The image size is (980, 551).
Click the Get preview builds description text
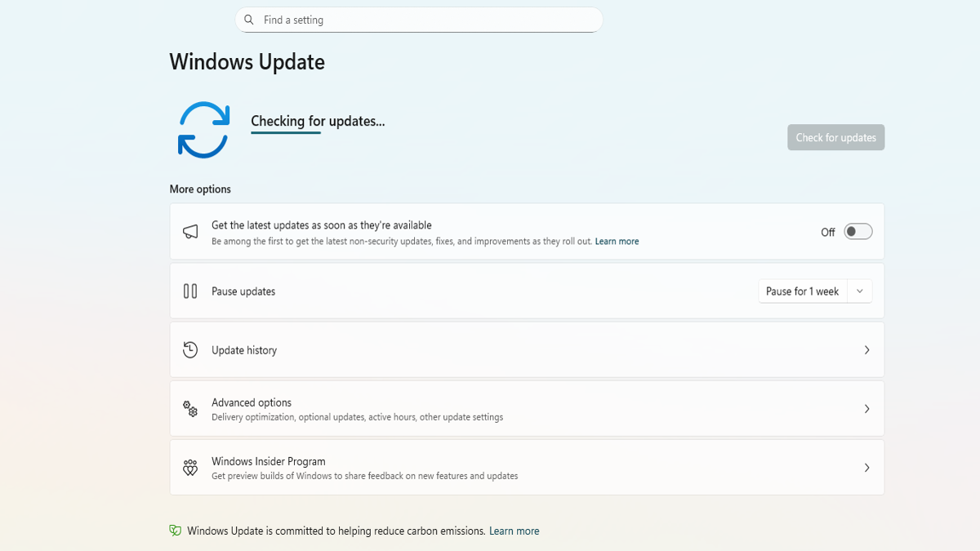tap(364, 476)
